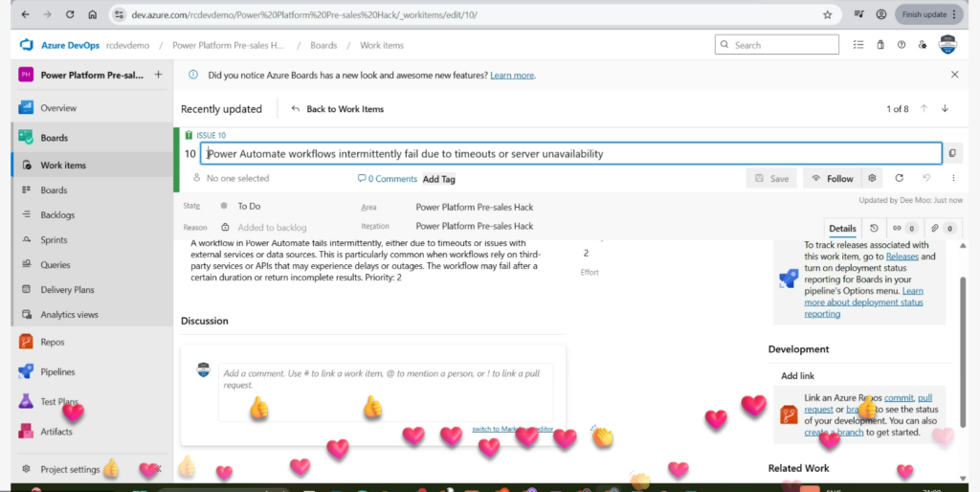This screenshot has height=492, width=980.
Task: Select Work items in the sidebar
Action: click(x=63, y=165)
